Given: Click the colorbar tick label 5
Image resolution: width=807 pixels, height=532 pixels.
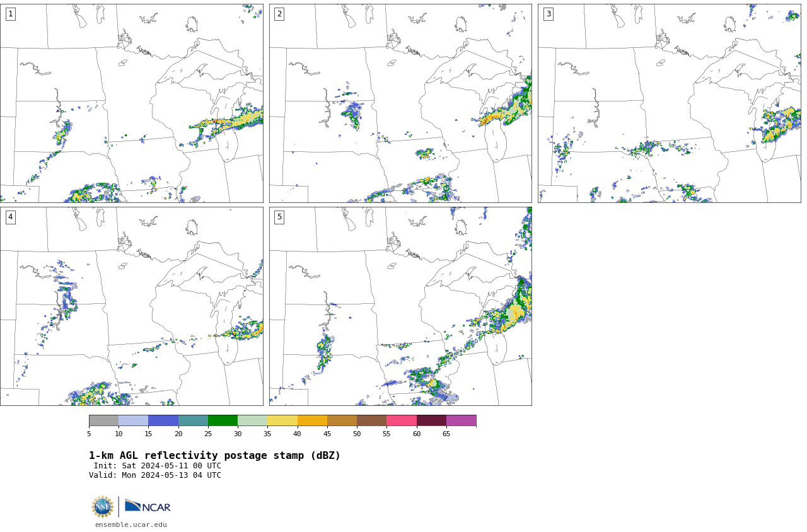Looking at the screenshot, I should pos(89,434).
